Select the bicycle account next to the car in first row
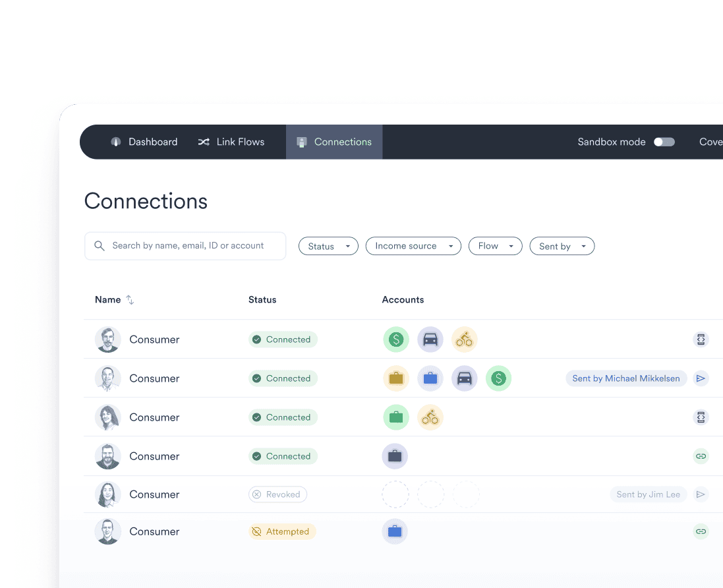This screenshot has height=588, width=723. click(465, 339)
